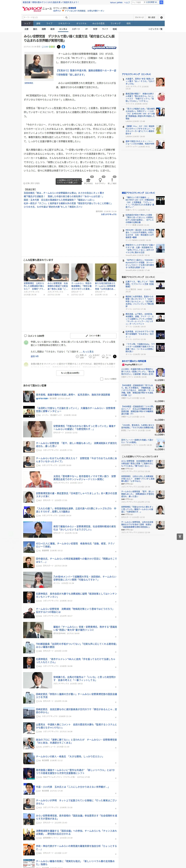
Task: Open the ライブ tab in the dark navigation bar
Action: point(49,23)
